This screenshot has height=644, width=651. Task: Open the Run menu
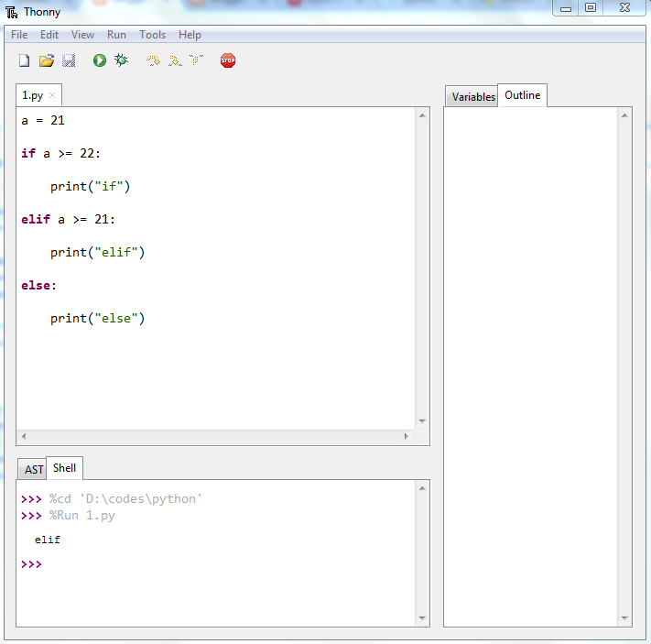pyautogui.click(x=116, y=35)
